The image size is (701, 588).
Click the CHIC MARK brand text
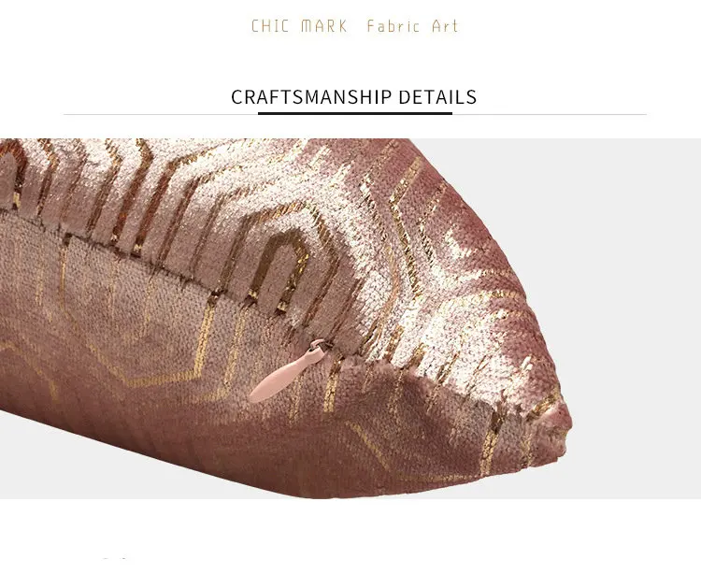299,26
